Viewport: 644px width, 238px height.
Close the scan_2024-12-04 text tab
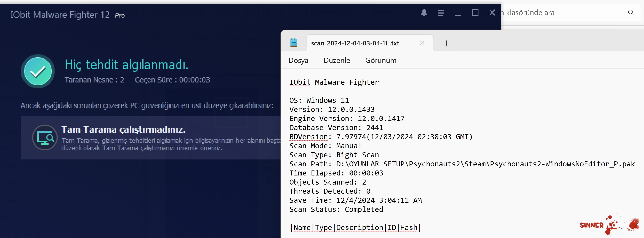422,43
